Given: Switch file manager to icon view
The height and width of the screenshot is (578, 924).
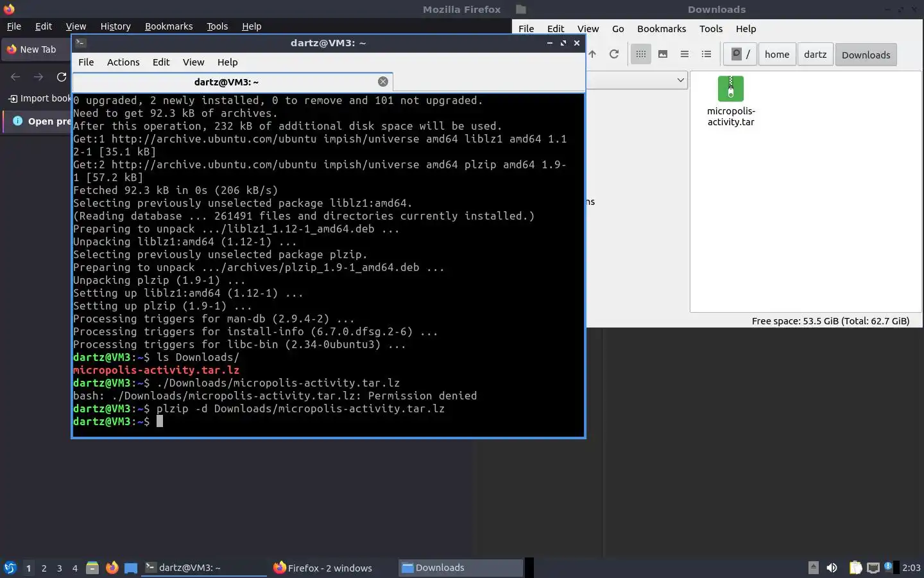Looking at the screenshot, I should click(640, 55).
